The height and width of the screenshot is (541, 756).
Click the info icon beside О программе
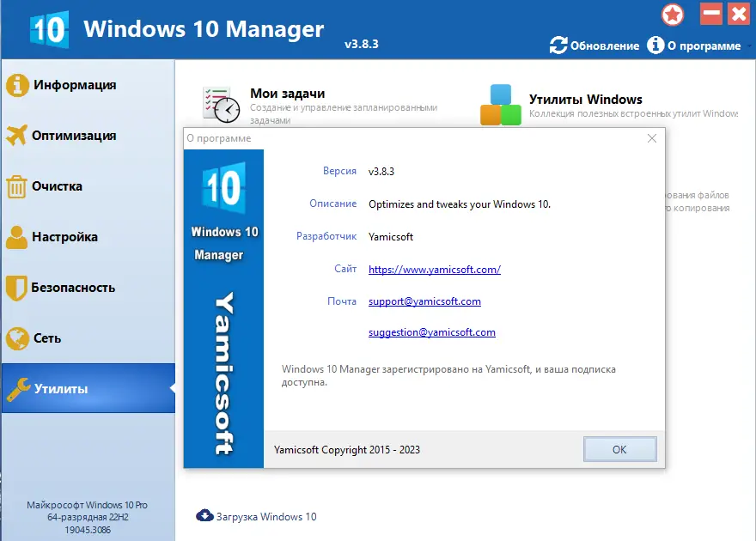(655, 45)
